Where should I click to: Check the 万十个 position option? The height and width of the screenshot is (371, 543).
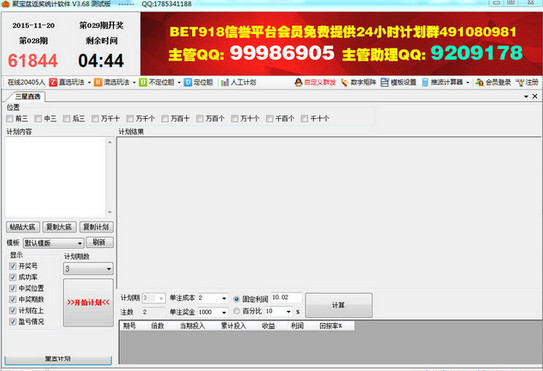(x=234, y=119)
